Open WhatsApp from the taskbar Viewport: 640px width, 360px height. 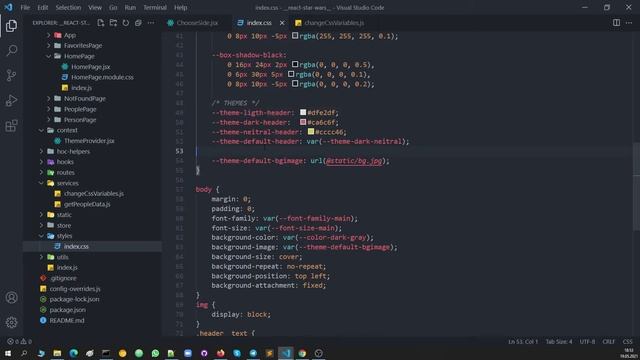155,353
